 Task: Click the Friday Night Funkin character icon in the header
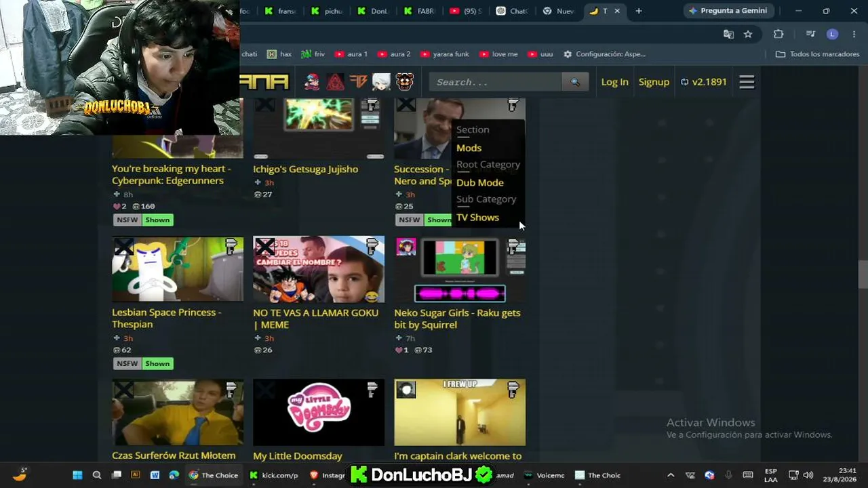click(312, 82)
